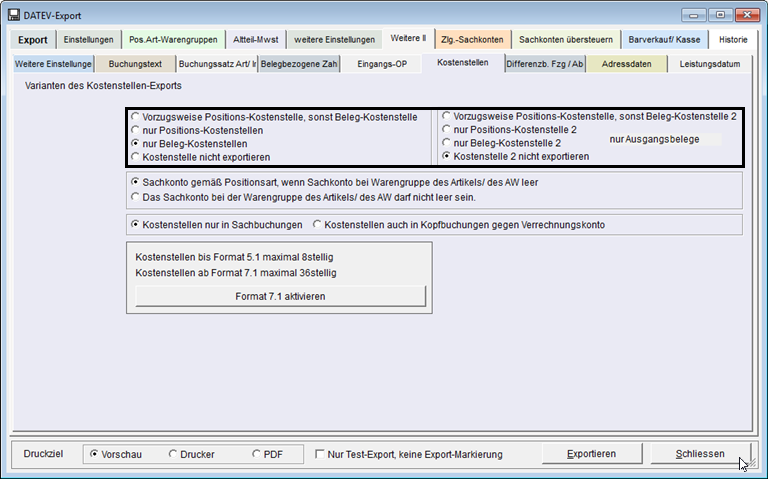Open the Export tab

(32, 40)
